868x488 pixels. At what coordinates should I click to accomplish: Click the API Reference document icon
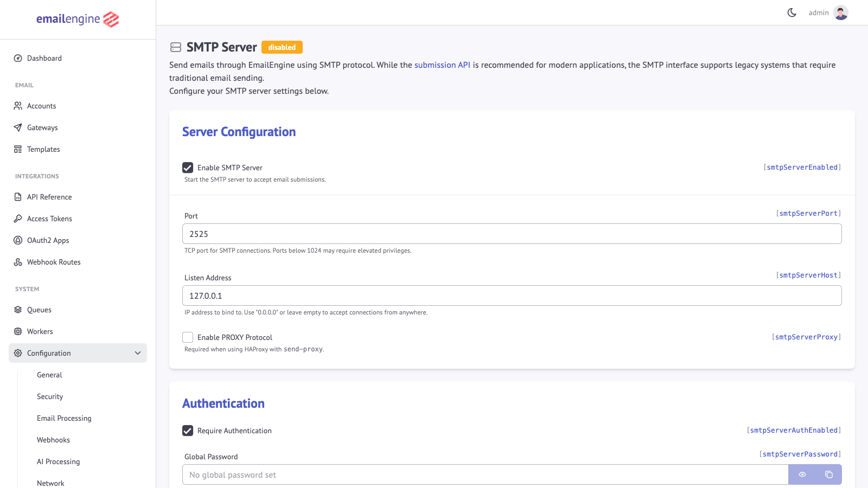click(x=18, y=197)
